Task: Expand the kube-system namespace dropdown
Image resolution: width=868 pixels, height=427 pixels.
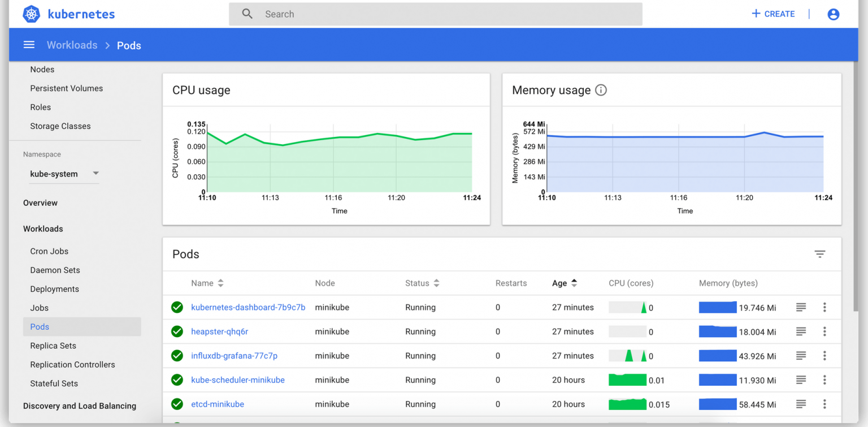Action: coord(96,174)
